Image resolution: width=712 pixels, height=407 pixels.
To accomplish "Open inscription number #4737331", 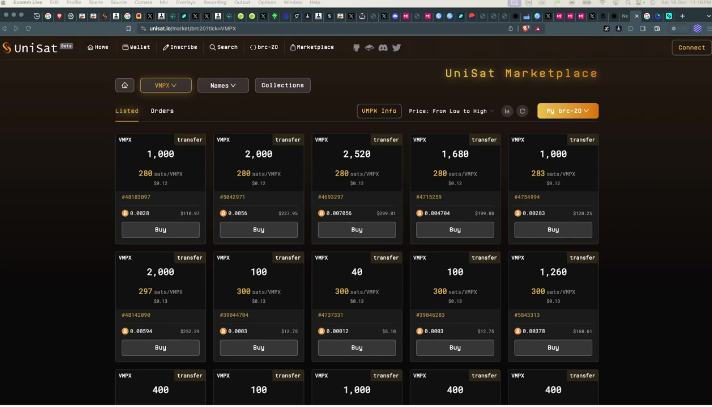I will click(x=331, y=316).
